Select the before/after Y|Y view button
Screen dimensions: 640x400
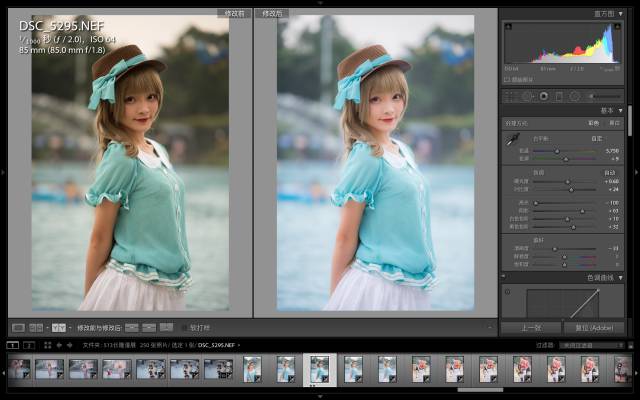(59, 328)
